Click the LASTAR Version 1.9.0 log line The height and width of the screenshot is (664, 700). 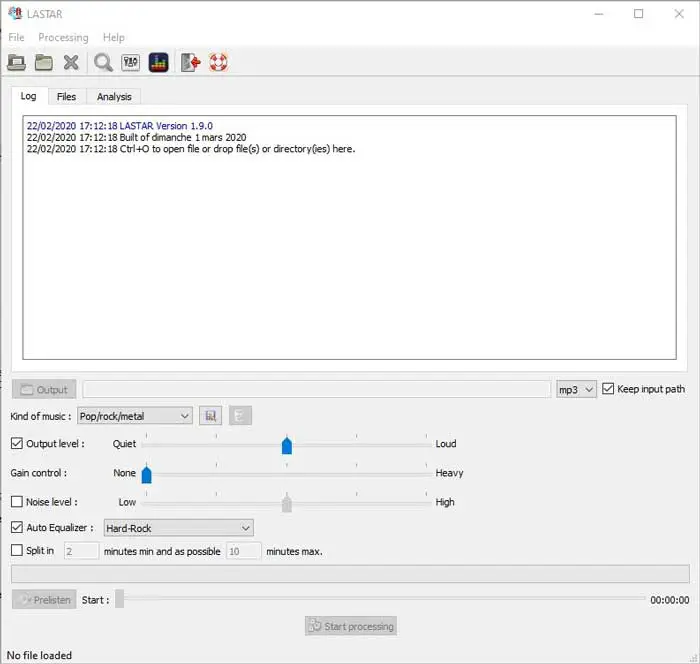point(120,126)
